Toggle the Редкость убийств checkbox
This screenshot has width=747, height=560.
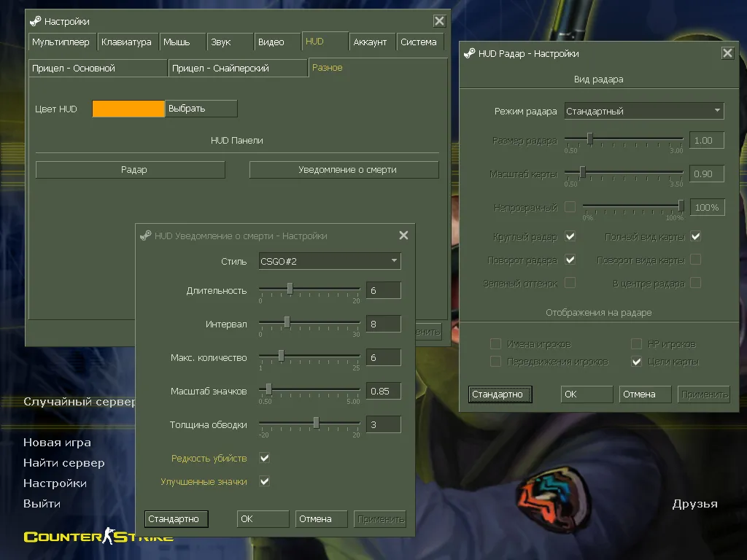tap(265, 458)
